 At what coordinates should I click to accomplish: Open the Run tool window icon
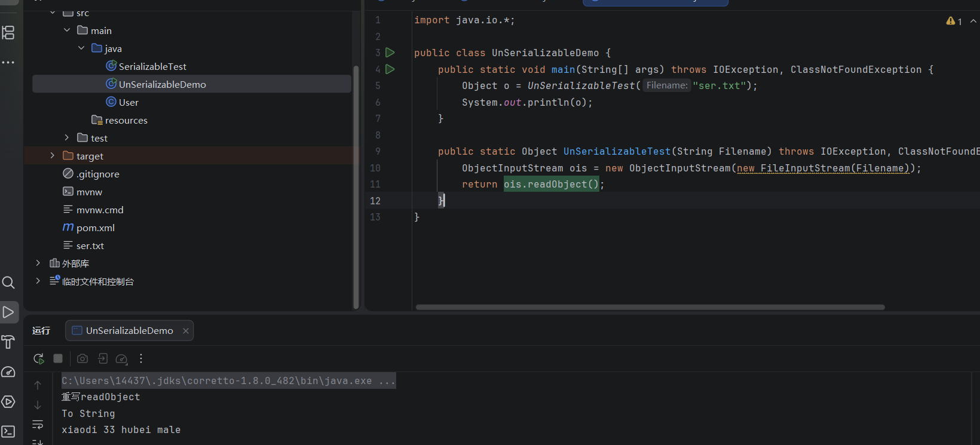[x=8, y=312]
